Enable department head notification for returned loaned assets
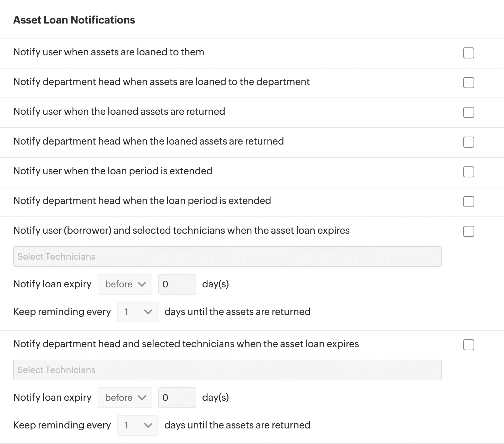Viewport: 504px width, 444px height. click(468, 142)
